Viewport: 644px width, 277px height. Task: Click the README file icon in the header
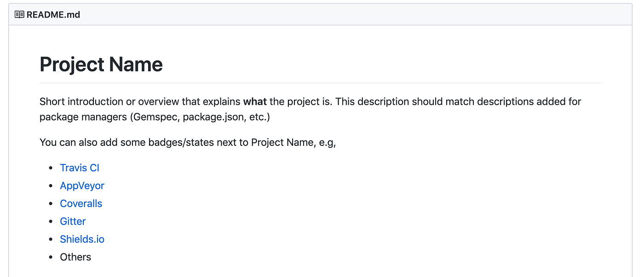[x=19, y=14]
